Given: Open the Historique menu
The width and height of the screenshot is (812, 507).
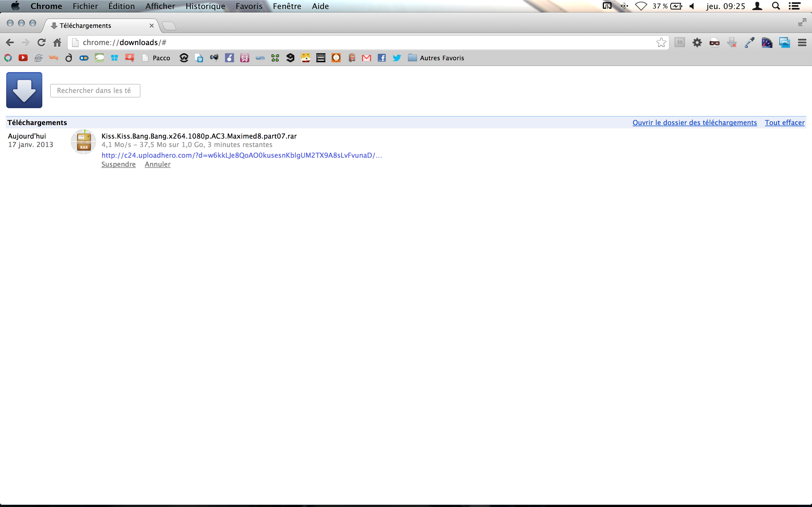Looking at the screenshot, I should 205,6.
